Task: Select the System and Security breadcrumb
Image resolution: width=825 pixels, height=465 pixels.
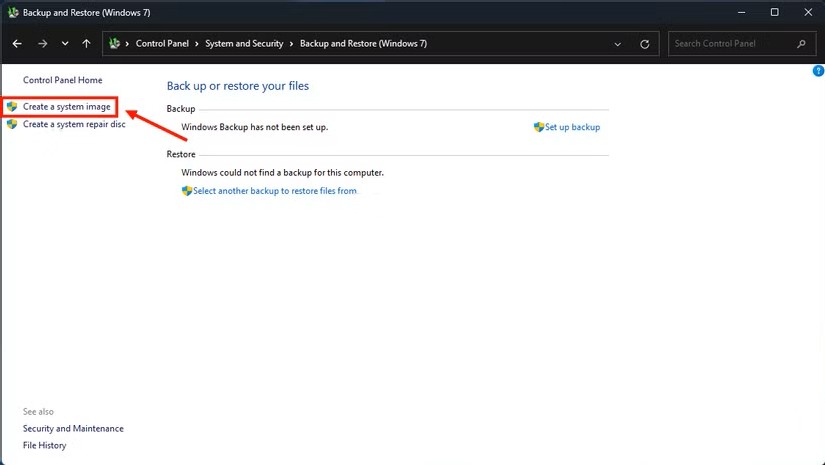Action: click(244, 44)
